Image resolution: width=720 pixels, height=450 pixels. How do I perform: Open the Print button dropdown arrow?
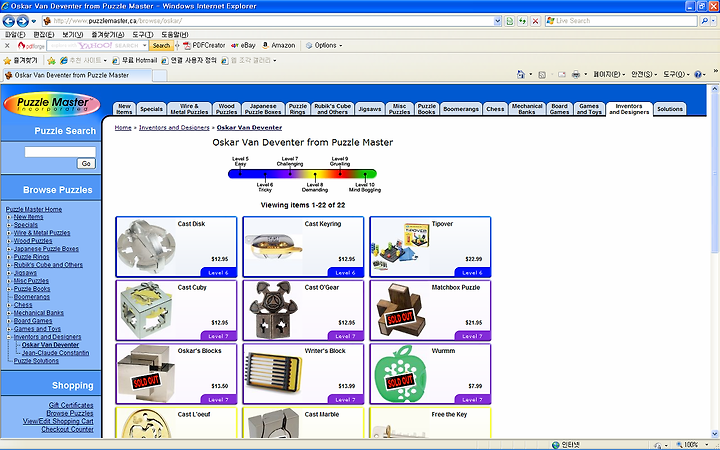(x=585, y=74)
